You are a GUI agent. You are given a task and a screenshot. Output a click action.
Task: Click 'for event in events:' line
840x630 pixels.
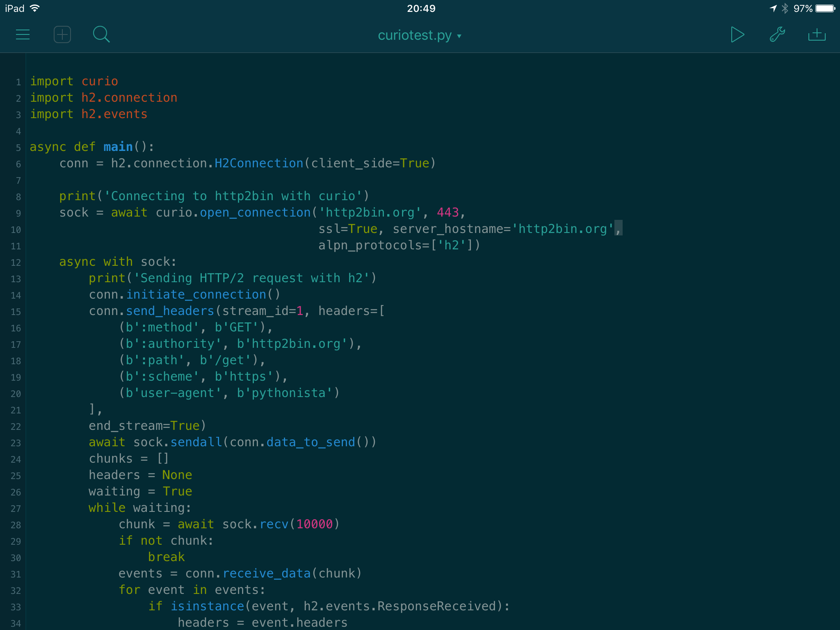(x=192, y=590)
